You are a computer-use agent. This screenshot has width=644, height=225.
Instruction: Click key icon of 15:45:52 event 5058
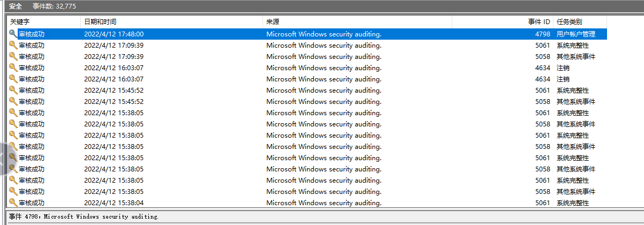(x=13, y=101)
